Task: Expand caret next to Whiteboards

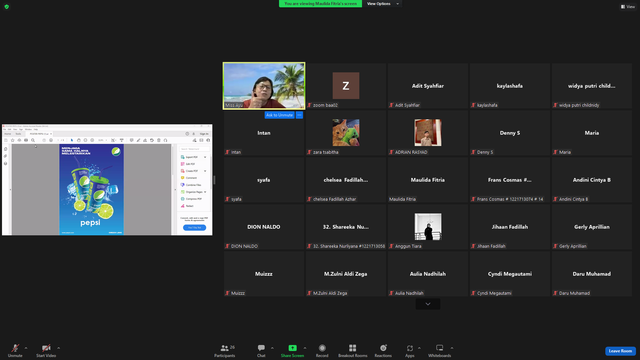Action: click(452, 348)
